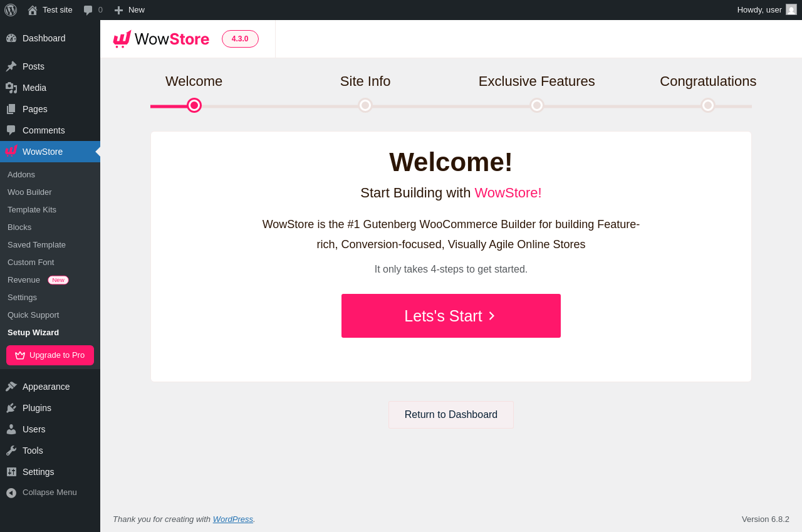Open the WordPress logo menu
The width and height of the screenshot is (802, 532).
(11, 10)
